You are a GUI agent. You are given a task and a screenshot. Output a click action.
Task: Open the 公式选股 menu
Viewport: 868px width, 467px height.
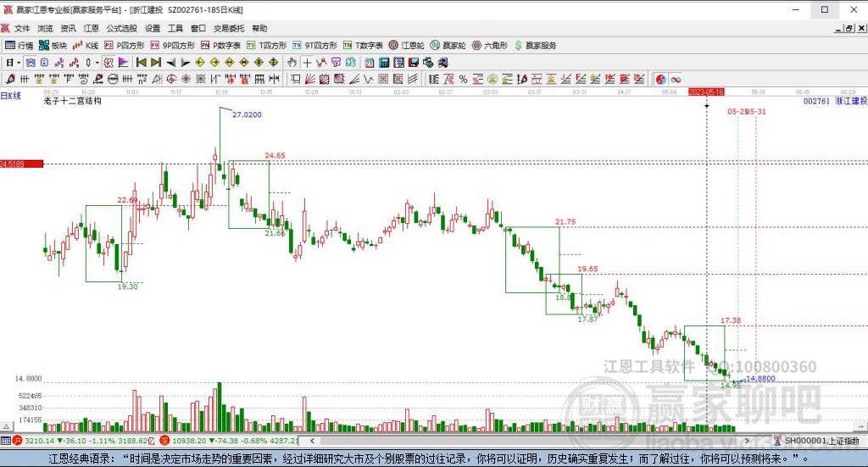(x=120, y=28)
